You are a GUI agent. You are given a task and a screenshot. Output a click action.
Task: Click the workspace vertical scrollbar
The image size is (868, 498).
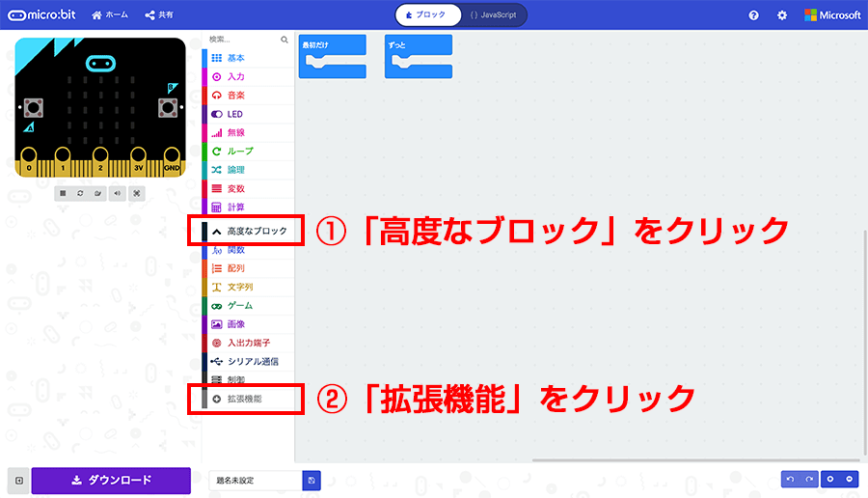pos(865,343)
